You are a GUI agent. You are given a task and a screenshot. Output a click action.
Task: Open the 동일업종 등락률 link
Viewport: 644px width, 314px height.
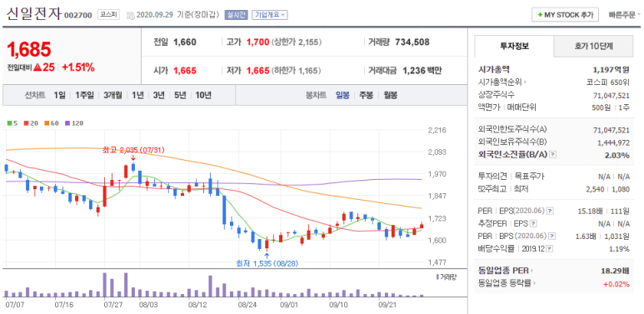[x=507, y=283]
